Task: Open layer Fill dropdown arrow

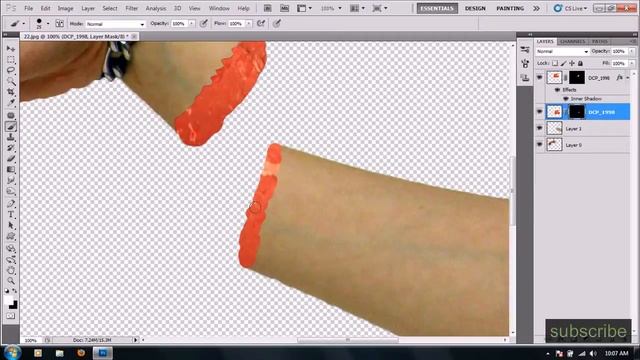Action: click(632, 63)
